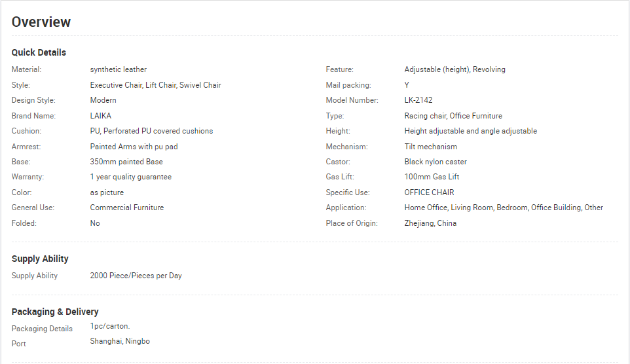The height and width of the screenshot is (364, 630).
Task: Click the Packaging & Delivery heading
Action: (55, 312)
